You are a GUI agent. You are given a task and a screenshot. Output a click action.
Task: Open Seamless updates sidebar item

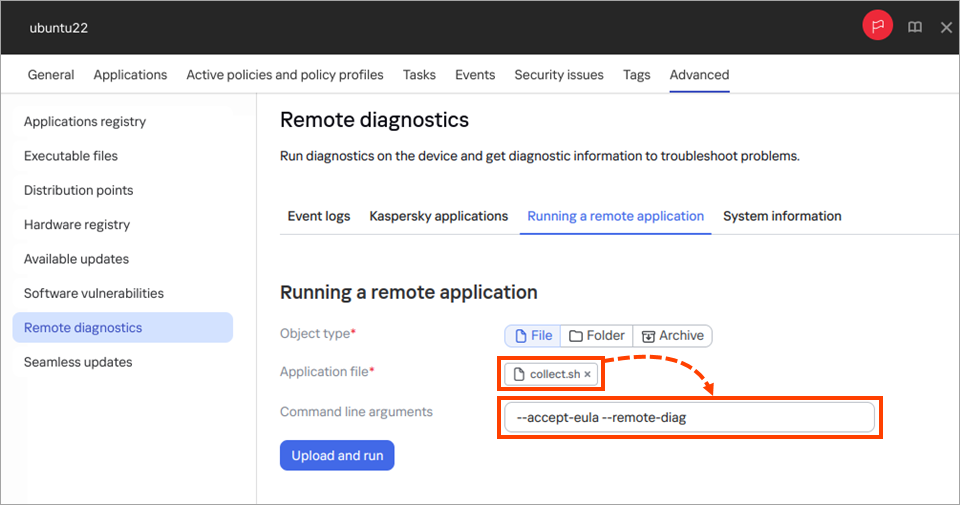78,362
